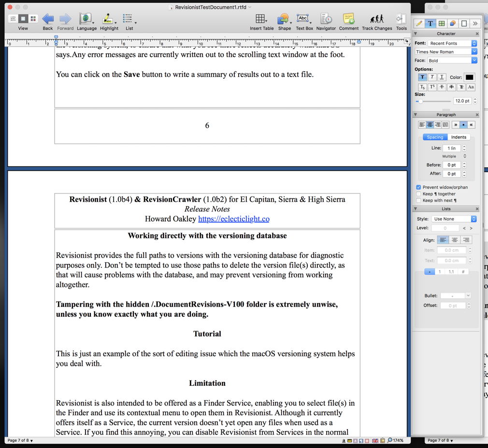Click the Insert Table toolbar icon

tap(260, 19)
